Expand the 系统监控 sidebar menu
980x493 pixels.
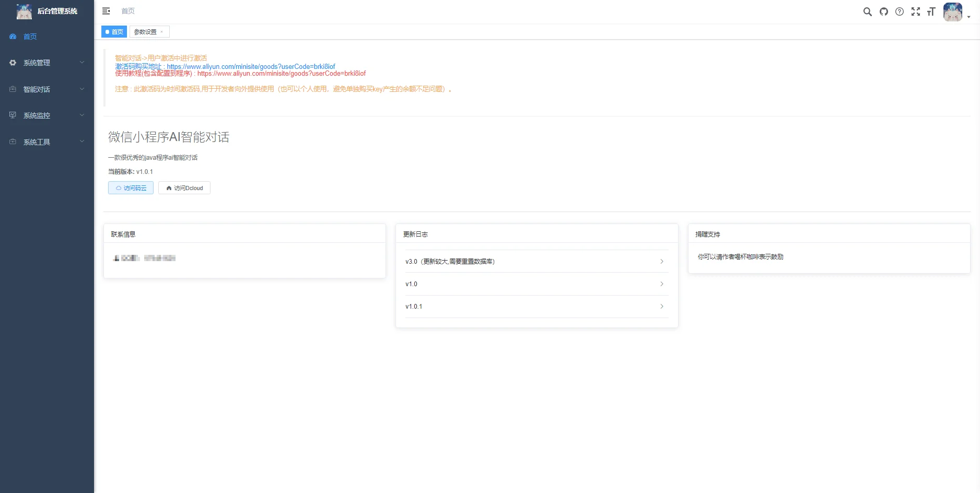(47, 115)
